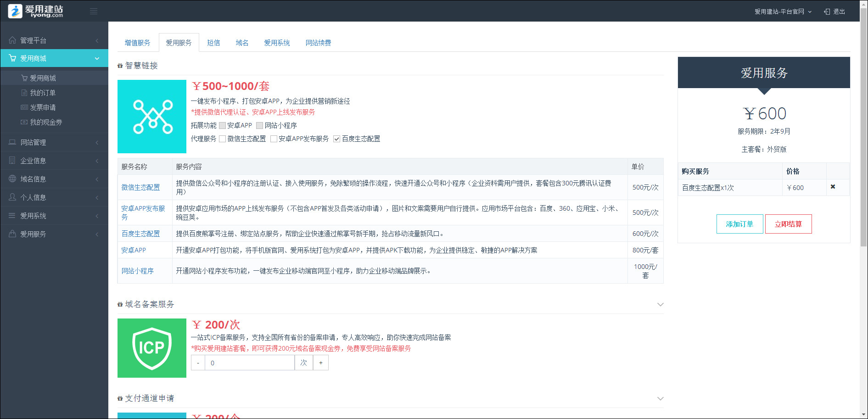The height and width of the screenshot is (419, 868).
Task: Open the 短信 tab
Action: point(213,43)
